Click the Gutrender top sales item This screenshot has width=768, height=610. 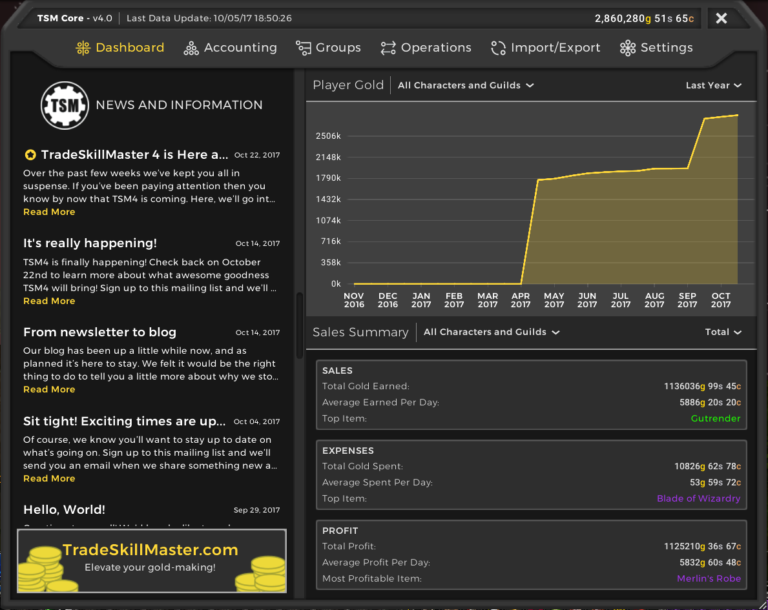[x=715, y=419]
